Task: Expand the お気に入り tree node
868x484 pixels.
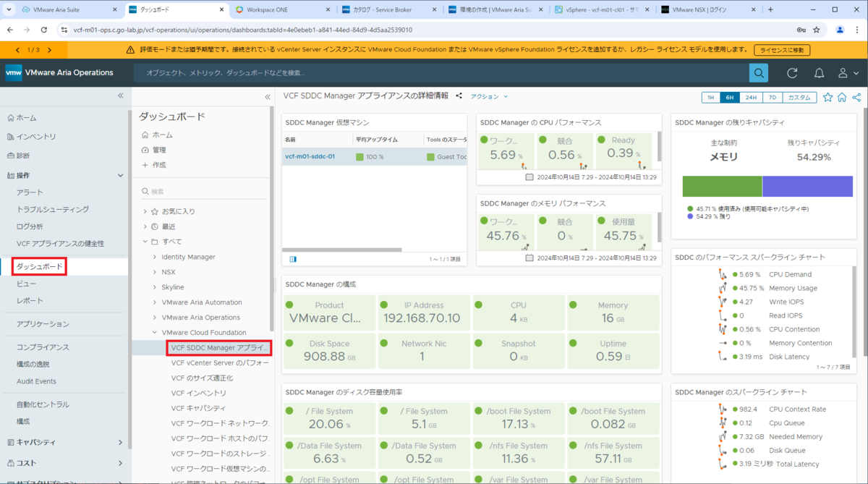Action: 145,211
